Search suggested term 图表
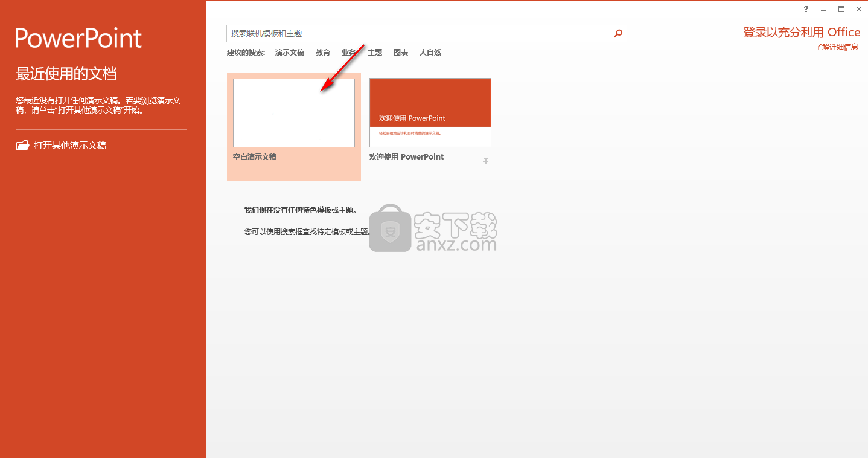This screenshot has width=868, height=458. (401, 53)
